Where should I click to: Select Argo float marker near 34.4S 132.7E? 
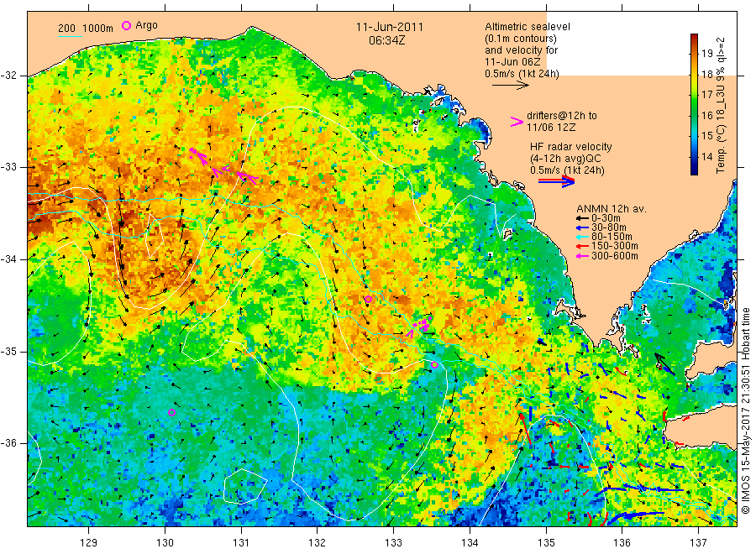[x=369, y=299]
